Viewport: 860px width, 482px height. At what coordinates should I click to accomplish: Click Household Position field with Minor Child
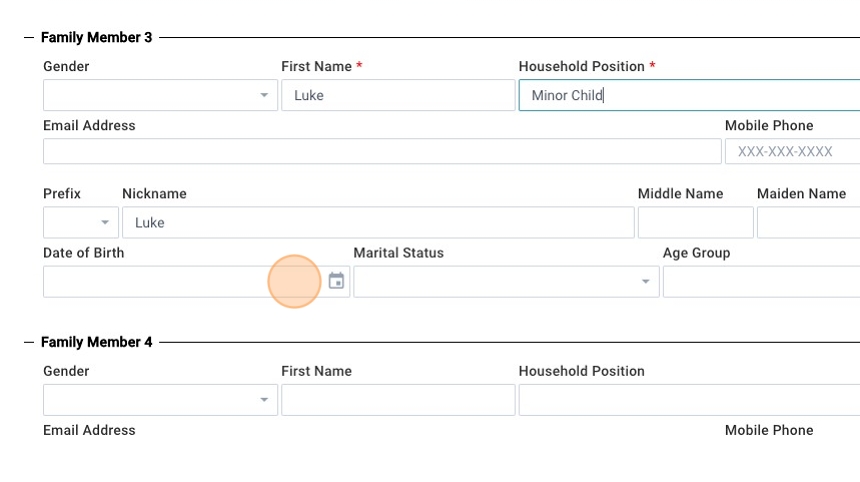688,96
